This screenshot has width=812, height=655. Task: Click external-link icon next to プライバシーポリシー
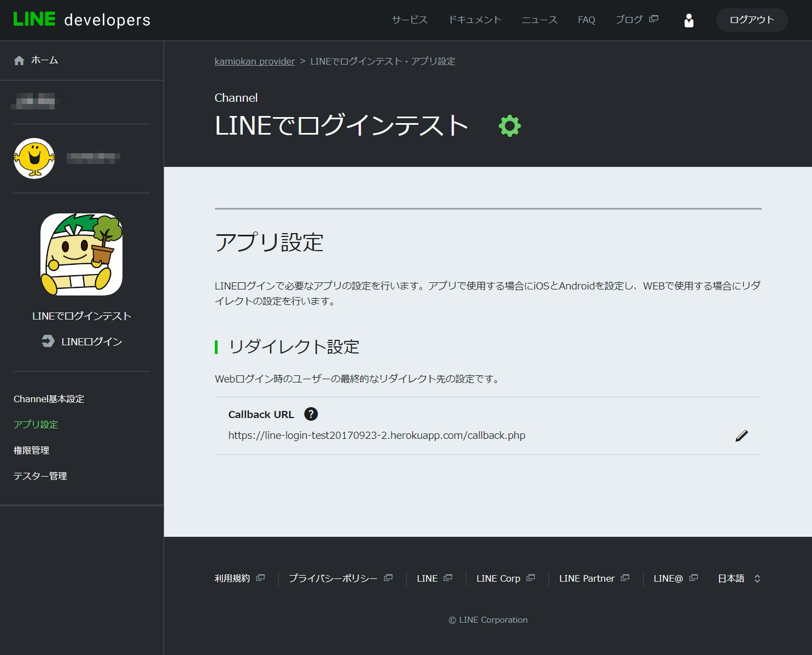click(x=388, y=578)
